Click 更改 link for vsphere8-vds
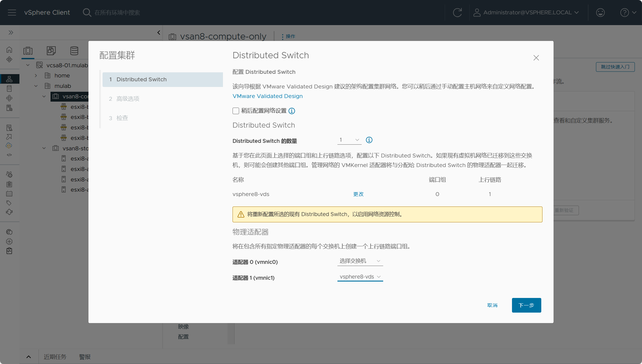This screenshot has height=364, width=642. (x=358, y=194)
